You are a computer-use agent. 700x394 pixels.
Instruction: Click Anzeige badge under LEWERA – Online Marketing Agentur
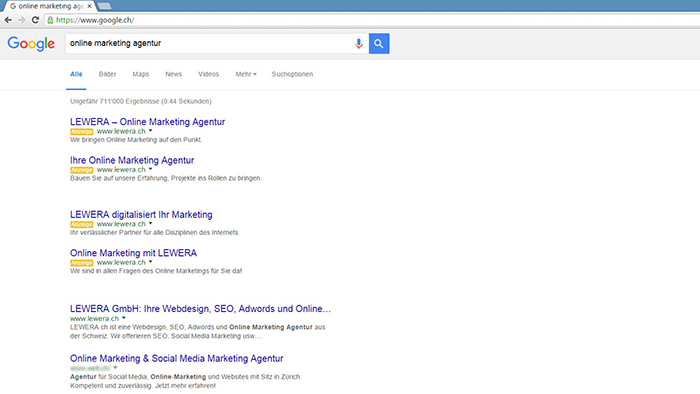click(x=82, y=132)
